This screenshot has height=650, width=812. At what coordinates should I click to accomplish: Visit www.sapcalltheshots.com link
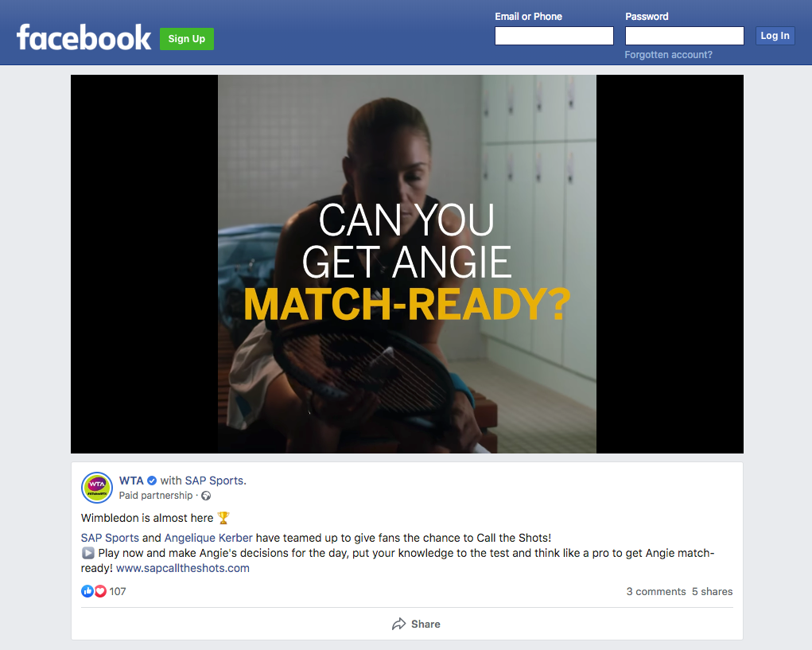(183, 568)
